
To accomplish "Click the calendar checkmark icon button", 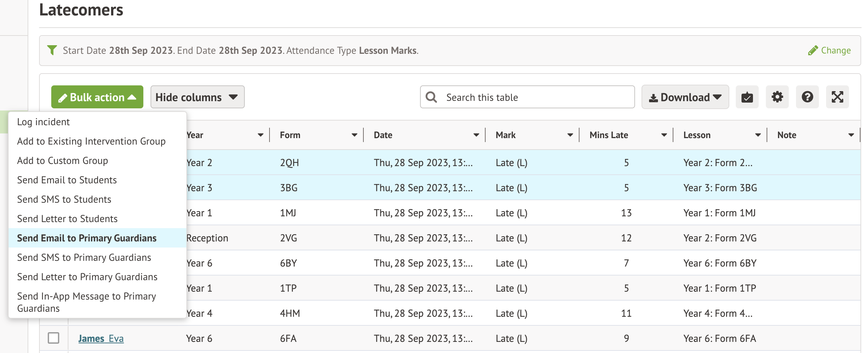I will [747, 97].
